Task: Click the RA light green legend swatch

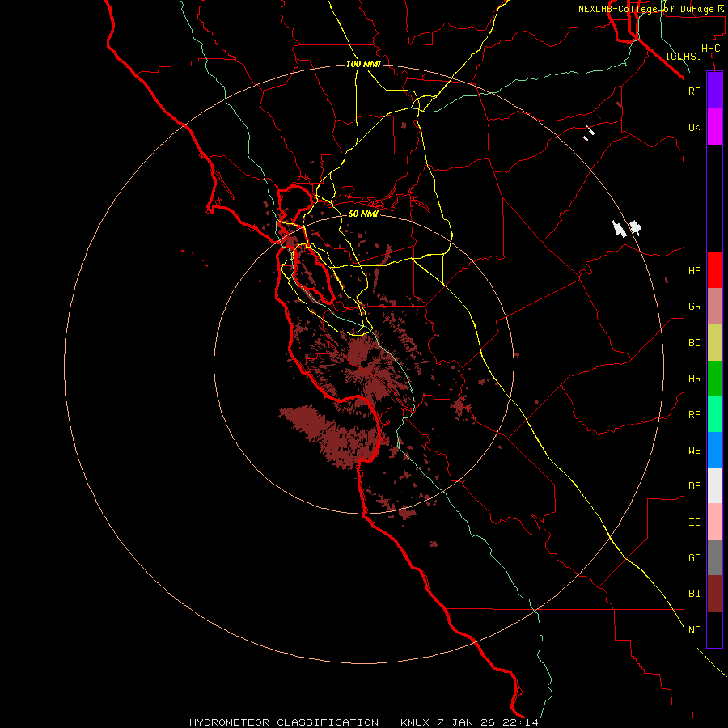Action: coord(714,414)
